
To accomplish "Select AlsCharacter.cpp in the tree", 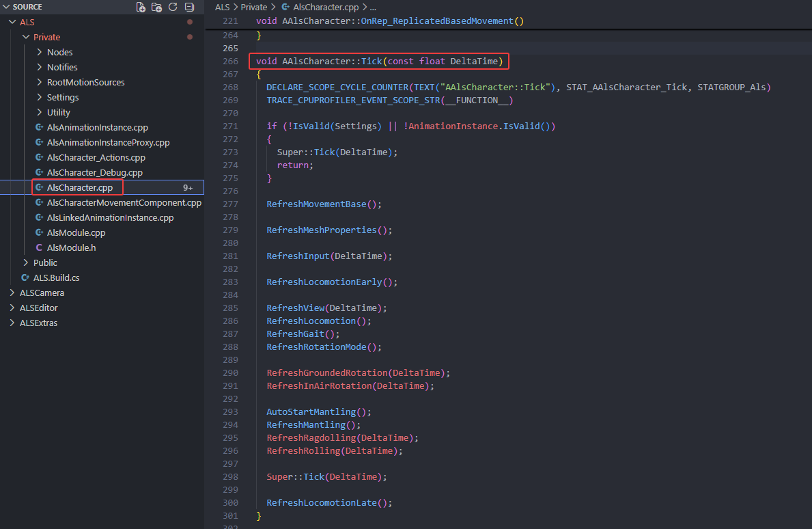I will pyautogui.click(x=80, y=187).
